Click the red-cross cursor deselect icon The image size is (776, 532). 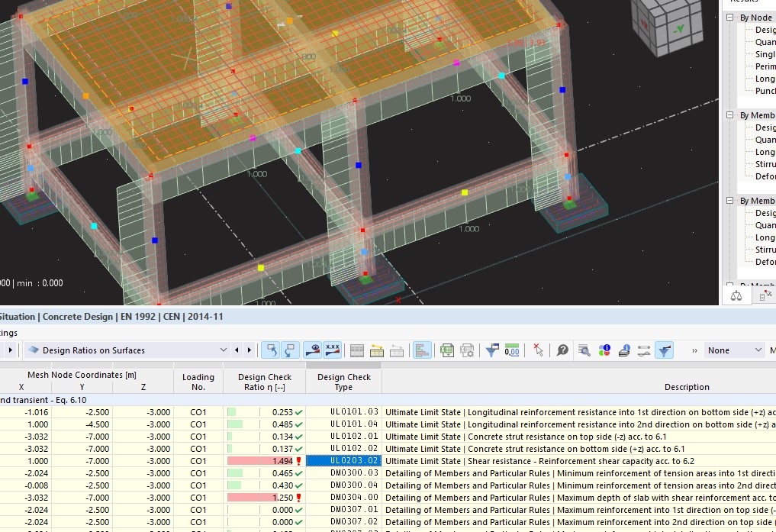(539, 350)
